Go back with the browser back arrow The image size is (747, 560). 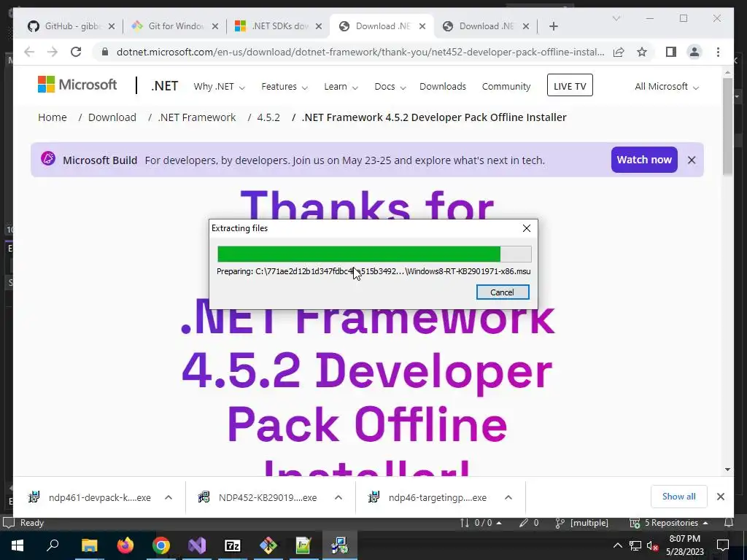point(29,52)
